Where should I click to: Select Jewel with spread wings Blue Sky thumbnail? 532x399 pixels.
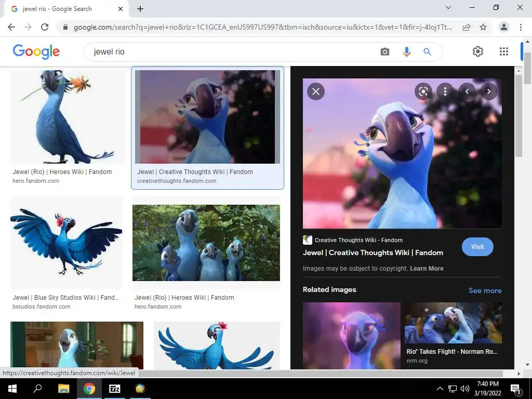(66, 242)
